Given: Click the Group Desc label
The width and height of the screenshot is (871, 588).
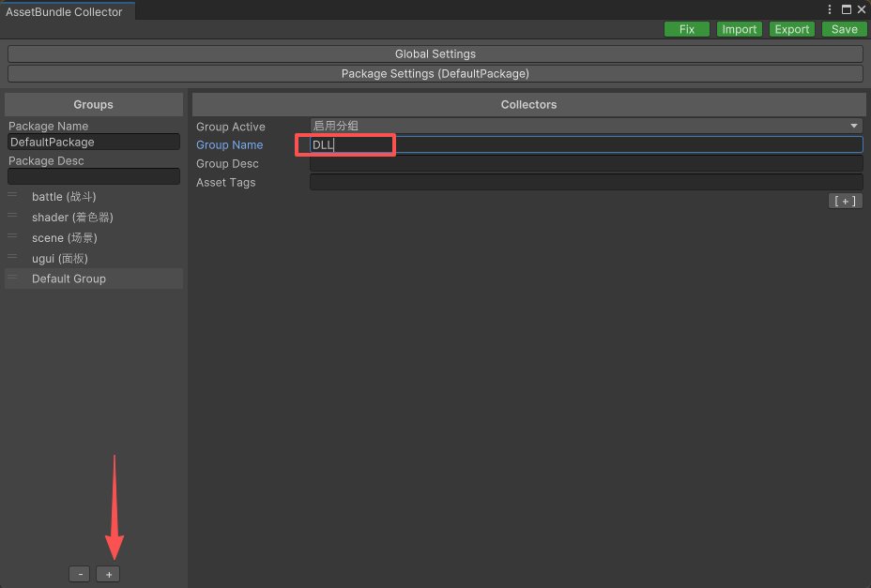Looking at the screenshot, I should (x=227, y=164).
